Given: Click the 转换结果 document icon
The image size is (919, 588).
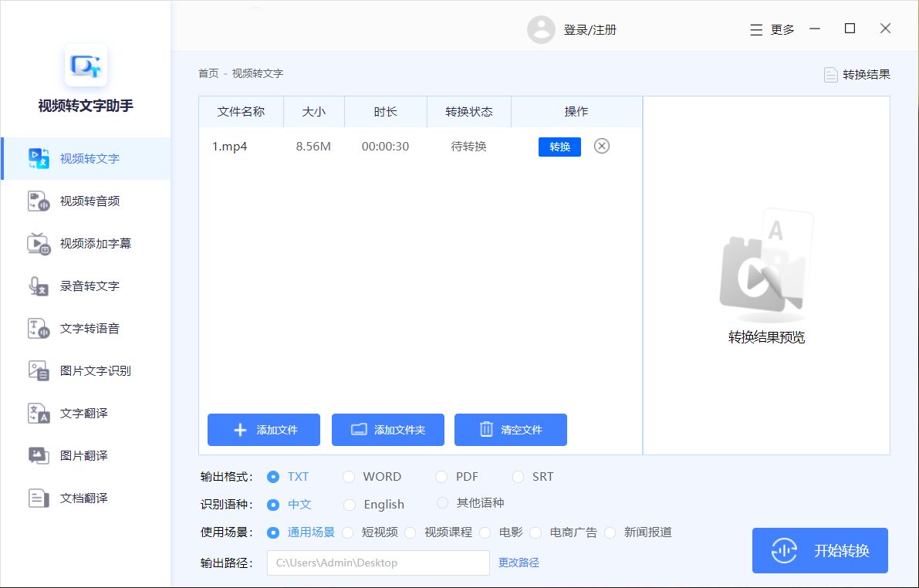Looking at the screenshot, I should pos(830,74).
